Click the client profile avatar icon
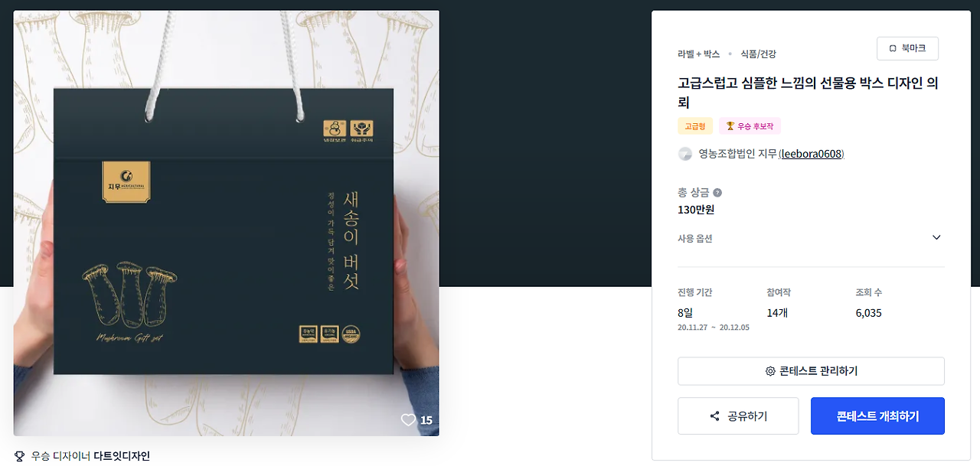Image resolution: width=980 pixels, height=466 pixels. click(x=685, y=154)
